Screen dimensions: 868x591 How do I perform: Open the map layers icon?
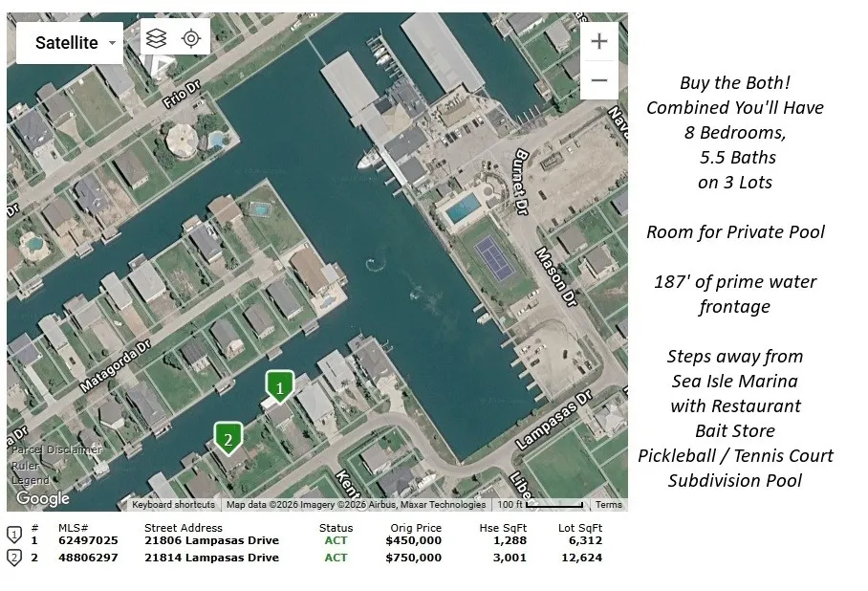click(x=157, y=38)
